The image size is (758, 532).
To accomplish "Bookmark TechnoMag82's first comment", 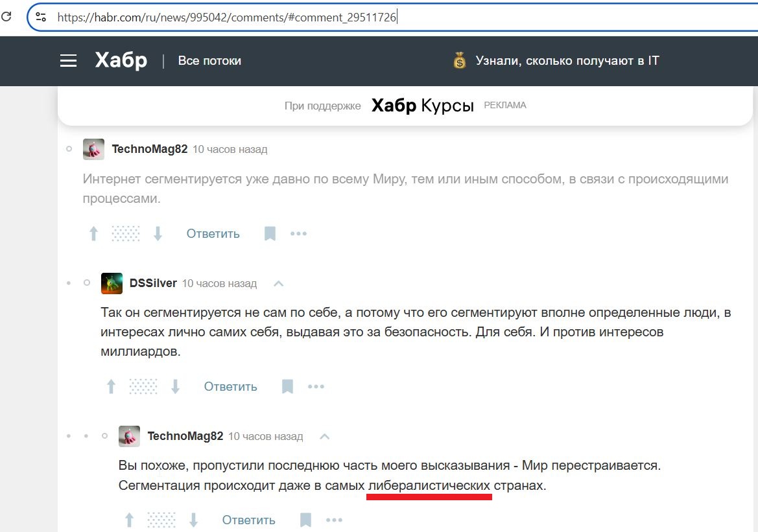I will point(270,234).
